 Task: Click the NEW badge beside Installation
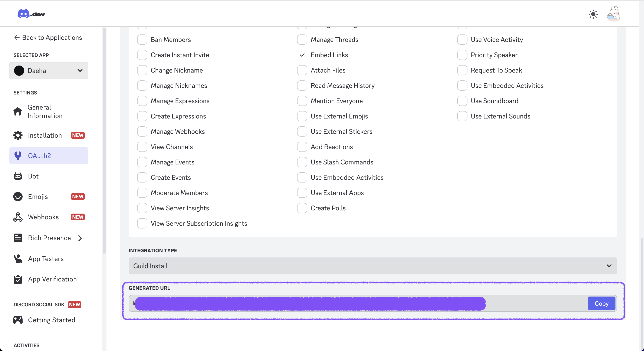(x=78, y=135)
